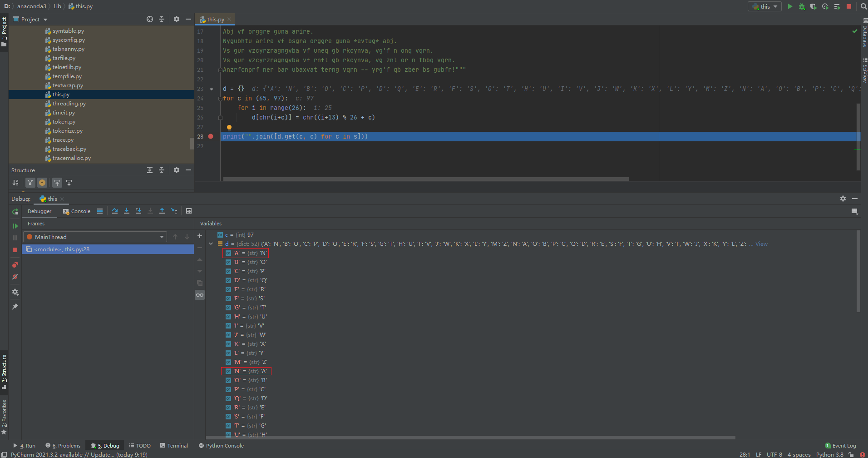Switch to the Console tab in the Debug panel
Screen dimensions: 868x458
tap(77, 211)
